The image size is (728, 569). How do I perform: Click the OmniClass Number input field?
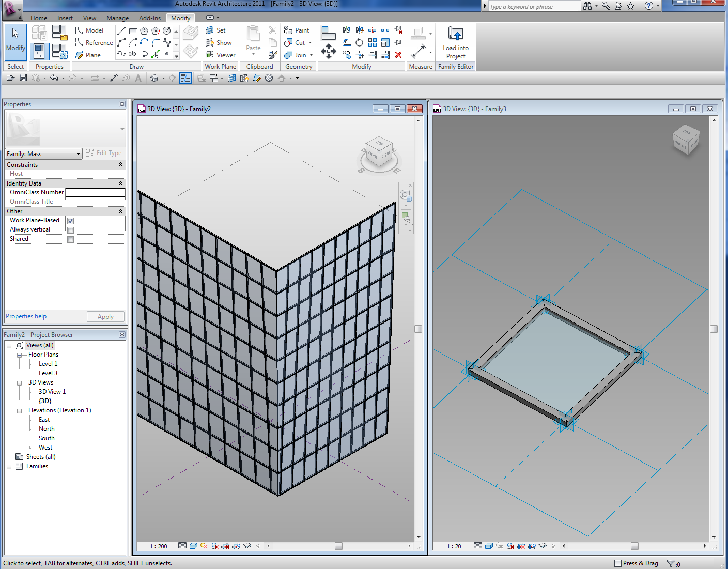95,192
